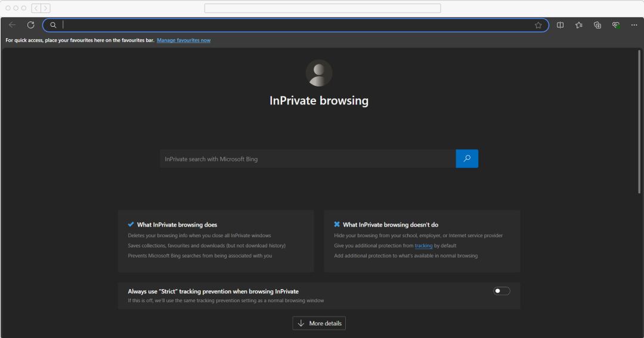This screenshot has height=338, width=644.
Task: Click the If this is off description text
Action: click(x=225, y=300)
